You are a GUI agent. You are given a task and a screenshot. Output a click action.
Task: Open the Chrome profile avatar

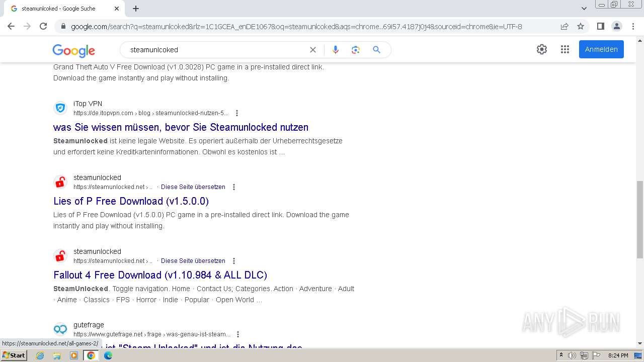pos(616,26)
